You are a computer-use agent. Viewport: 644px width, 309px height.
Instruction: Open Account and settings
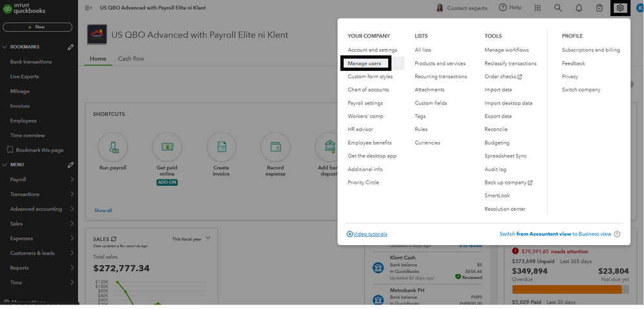(373, 50)
